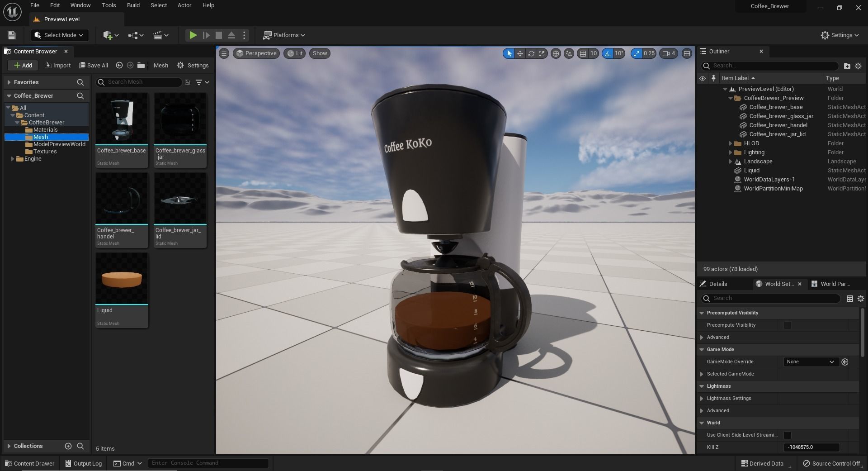This screenshot has width=868, height=471.
Task: Open the quick add to project menu
Action: point(111,35)
